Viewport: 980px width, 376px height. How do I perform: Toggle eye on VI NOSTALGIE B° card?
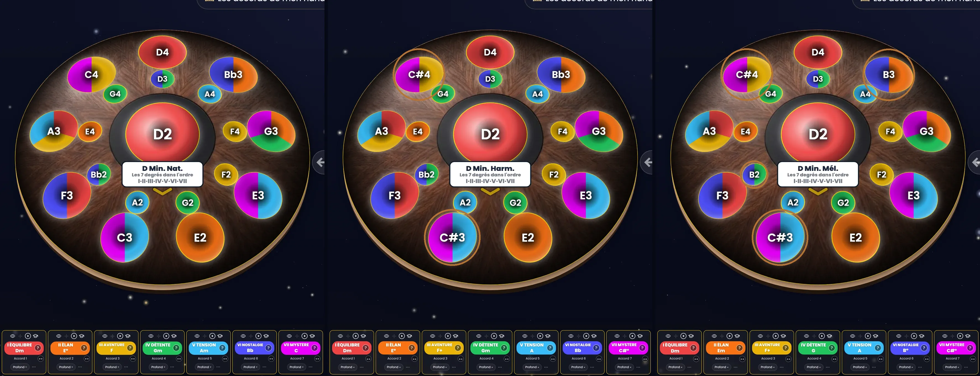click(x=898, y=336)
